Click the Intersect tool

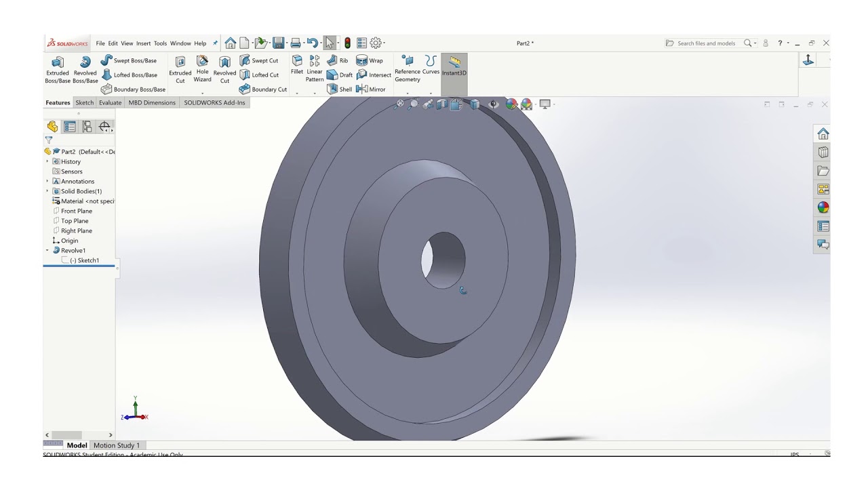pos(374,75)
